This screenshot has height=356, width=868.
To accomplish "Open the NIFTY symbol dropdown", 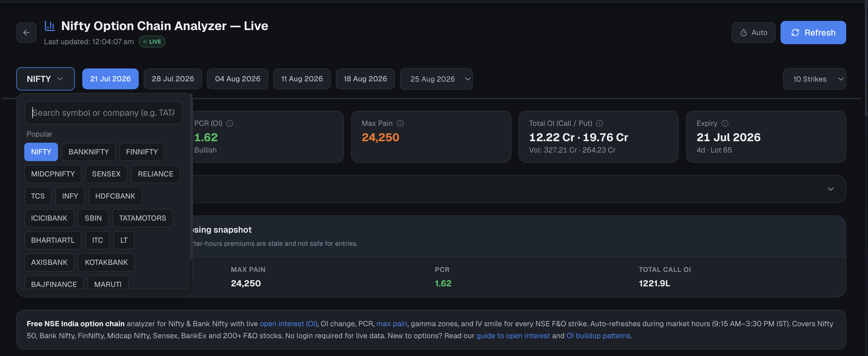I will [x=45, y=79].
